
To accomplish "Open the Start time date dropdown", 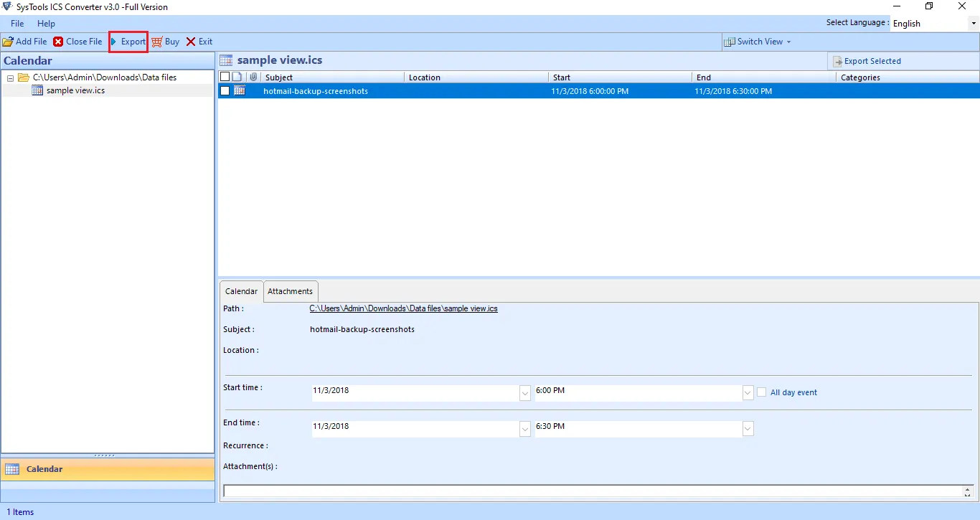I will tap(524, 393).
